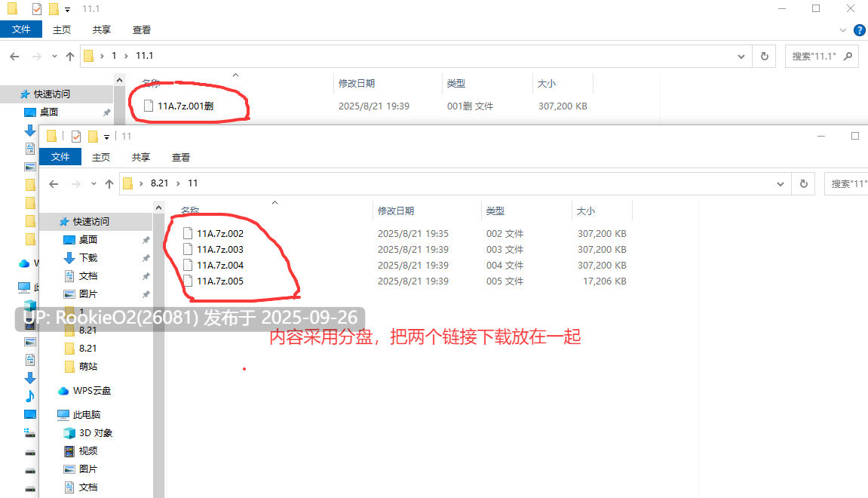
Task: Click Back arrow in the 11.1 window
Action: click(15, 57)
